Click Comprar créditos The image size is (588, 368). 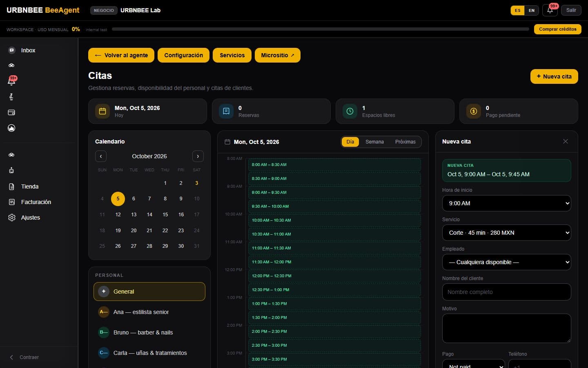558,29
